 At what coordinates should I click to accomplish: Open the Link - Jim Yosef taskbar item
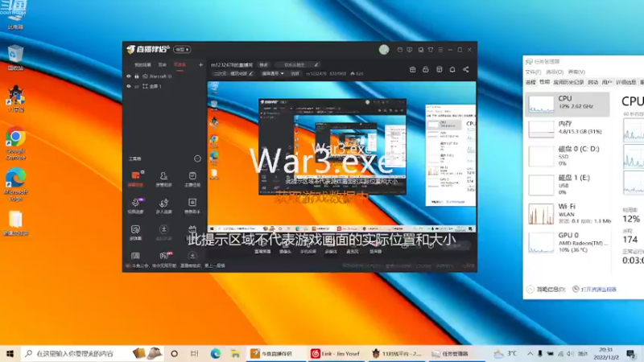(x=336, y=353)
